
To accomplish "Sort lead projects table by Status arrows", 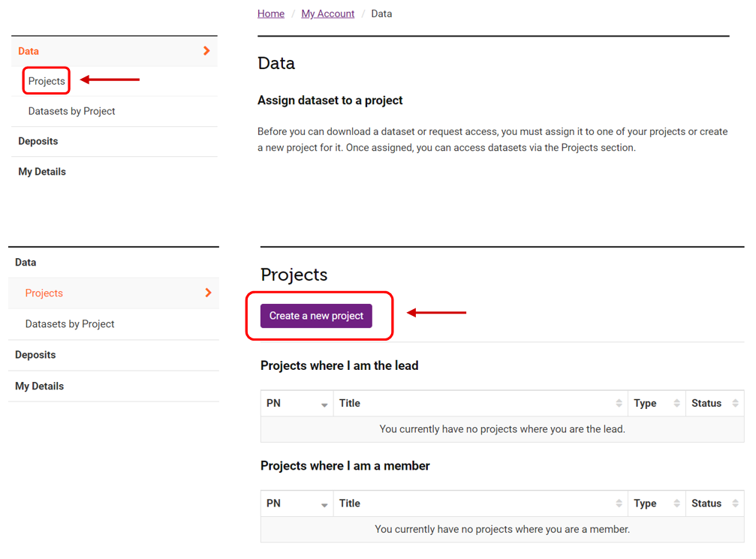I will pos(735,404).
